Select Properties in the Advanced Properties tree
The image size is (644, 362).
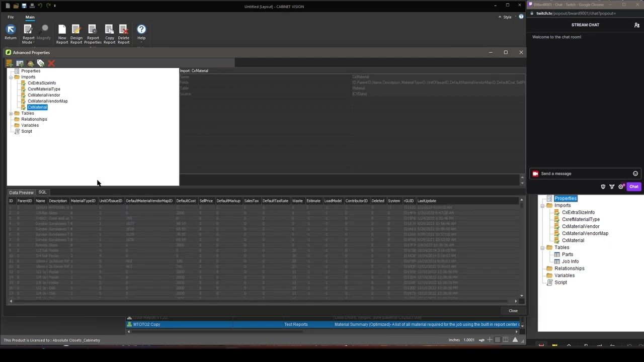[x=31, y=71]
